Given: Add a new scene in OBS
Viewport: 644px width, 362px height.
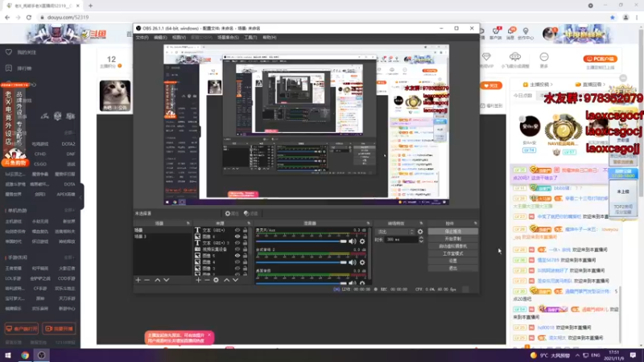Looking at the screenshot, I should (x=138, y=280).
